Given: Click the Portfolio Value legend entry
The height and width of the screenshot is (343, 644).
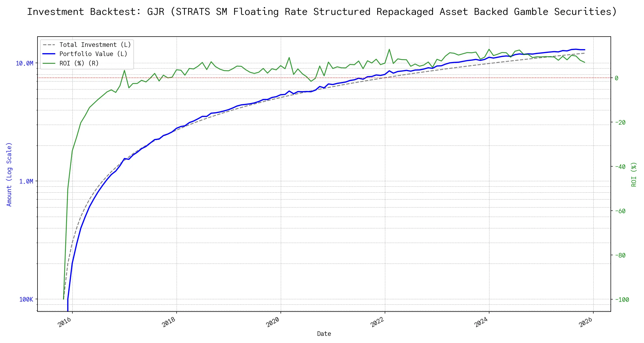Looking at the screenshot, I should coord(93,54).
